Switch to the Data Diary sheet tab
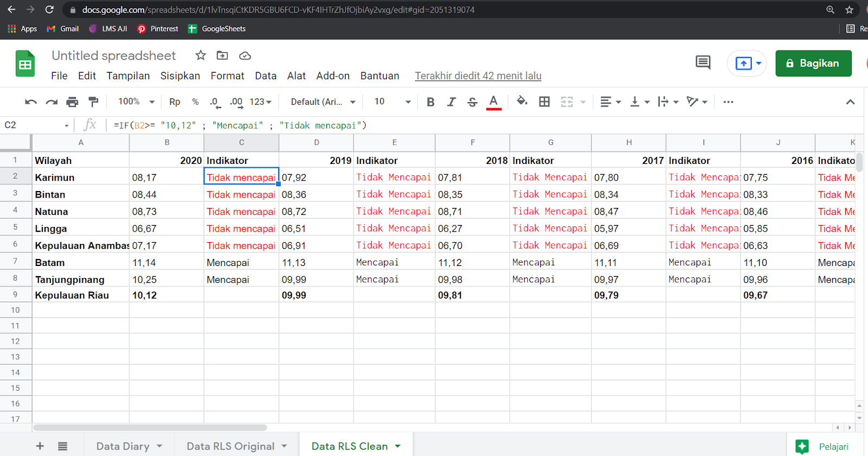 click(x=123, y=446)
